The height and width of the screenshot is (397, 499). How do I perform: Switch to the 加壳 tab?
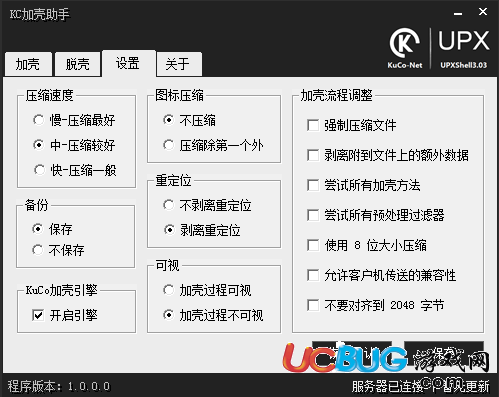(28, 64)
